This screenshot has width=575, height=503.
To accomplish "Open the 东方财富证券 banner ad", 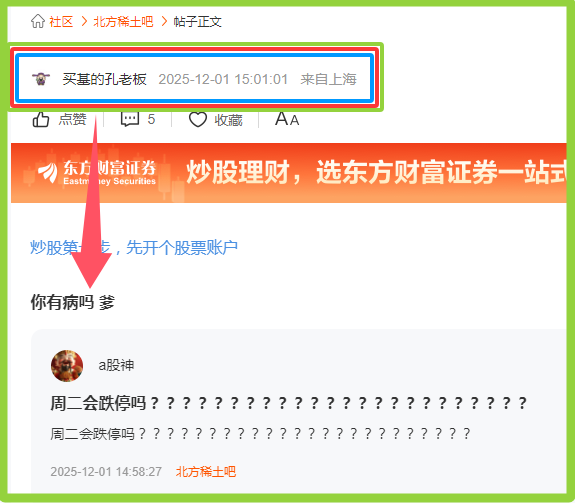I will point(289,173).
